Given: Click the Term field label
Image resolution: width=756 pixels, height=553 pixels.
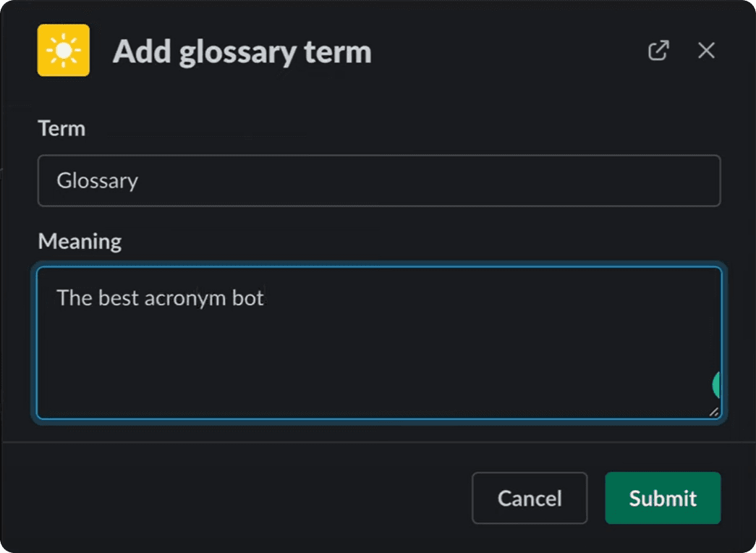Looking at the screenshot, I should pyautogui.click(x=61, y=128).
